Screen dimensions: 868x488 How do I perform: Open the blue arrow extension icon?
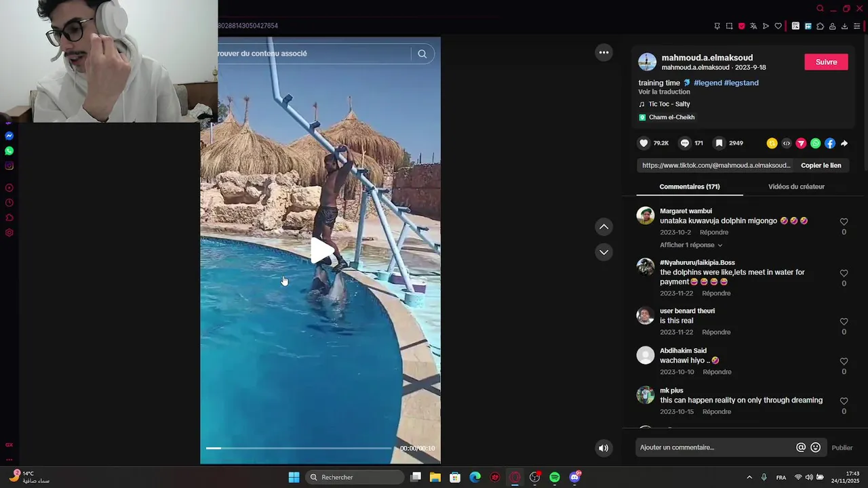808,26
